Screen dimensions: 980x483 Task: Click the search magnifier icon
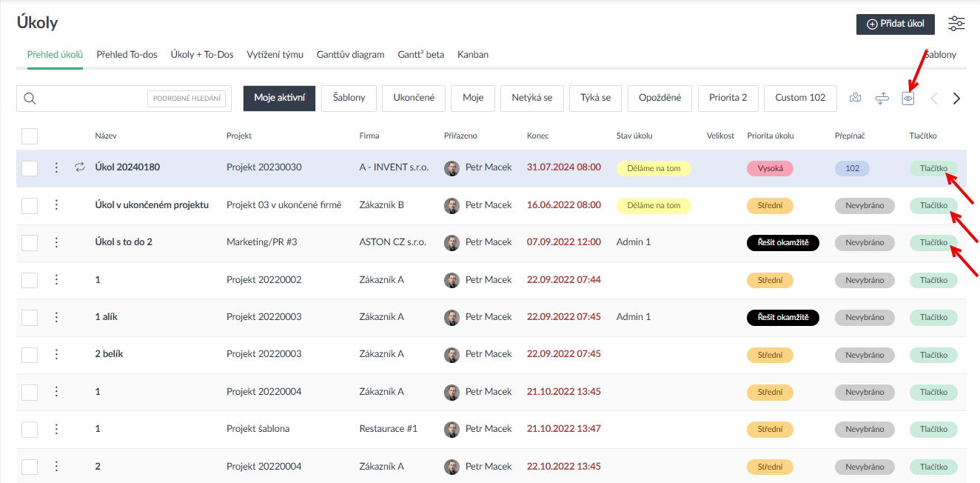30,99
